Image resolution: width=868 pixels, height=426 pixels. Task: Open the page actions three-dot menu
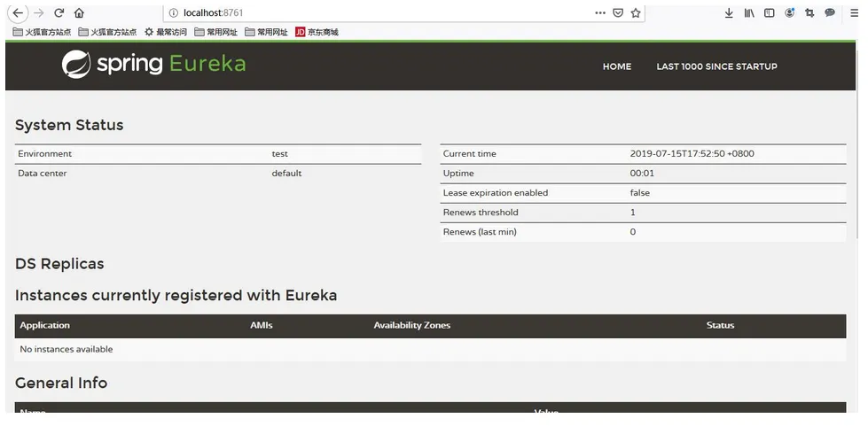pyautogui.click(x=600, y=12)
